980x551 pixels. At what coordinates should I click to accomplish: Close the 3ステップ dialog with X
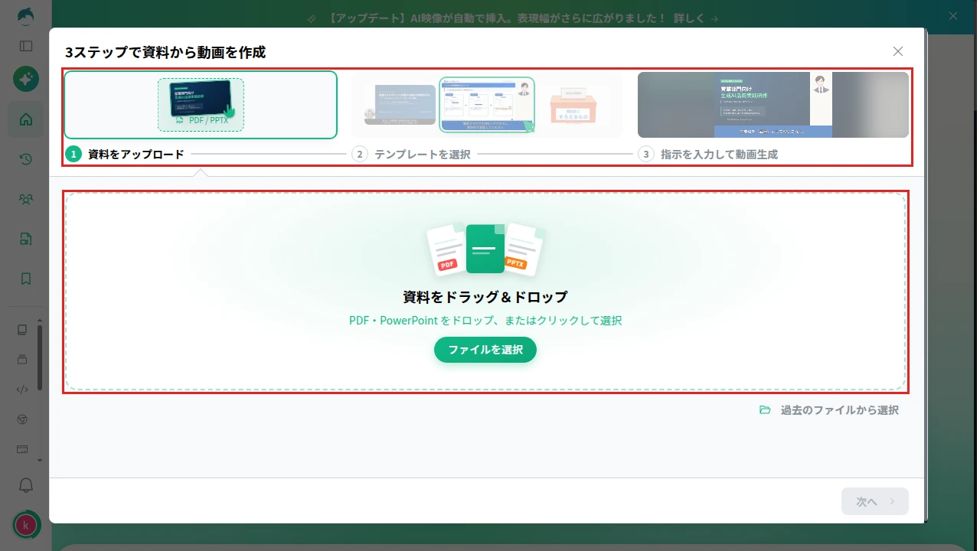click(898, 51)
